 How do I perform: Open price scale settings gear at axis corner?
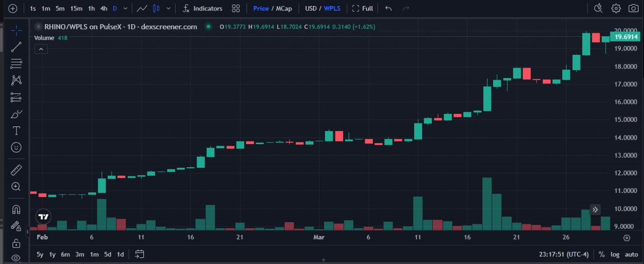click(626, 238)
